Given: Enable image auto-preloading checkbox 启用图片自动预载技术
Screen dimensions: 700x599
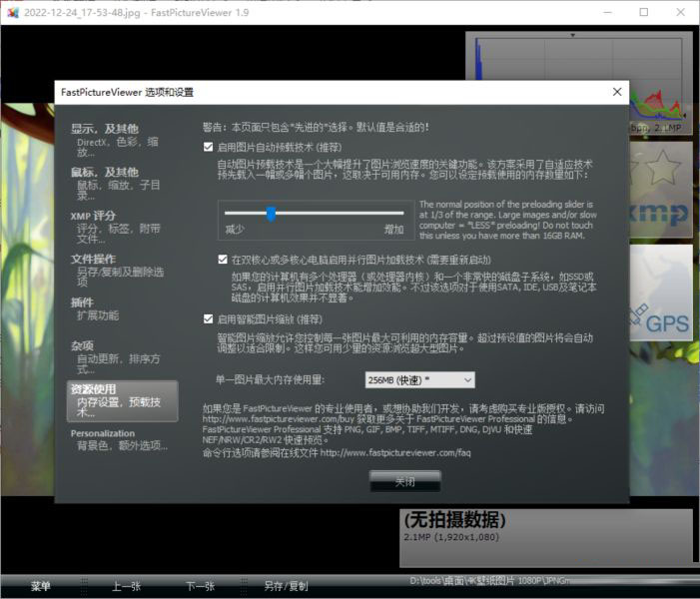Looking at the screenshot, I should click(208, 147).
